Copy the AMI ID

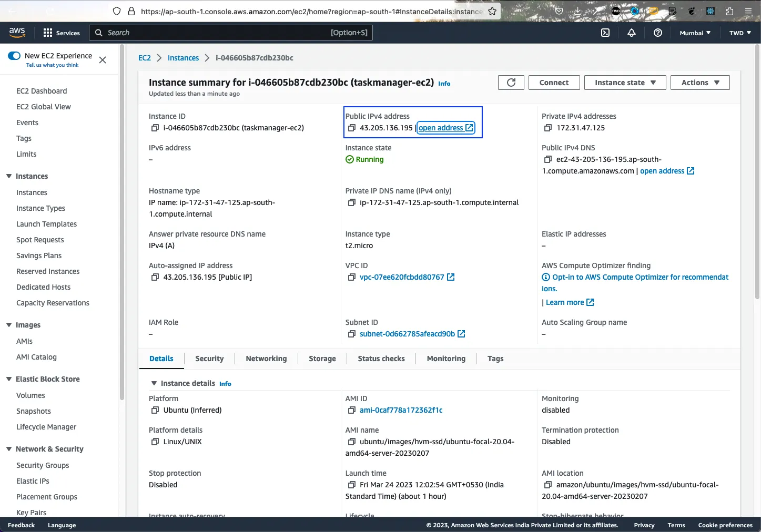point(352,410)
